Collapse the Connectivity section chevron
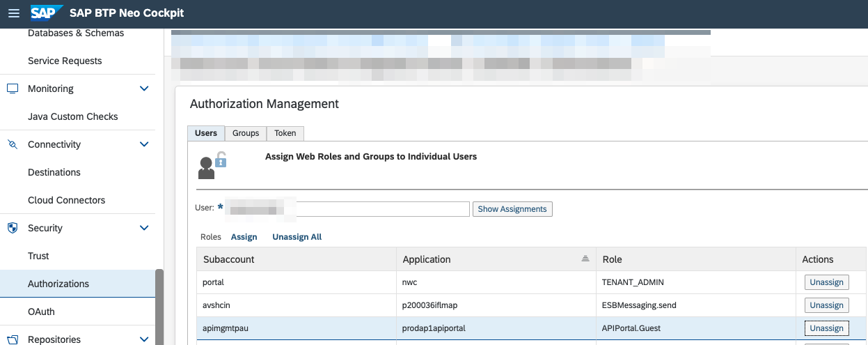This screenshot has width=868, height=345. pyautogui.click(x=144, y=144)
